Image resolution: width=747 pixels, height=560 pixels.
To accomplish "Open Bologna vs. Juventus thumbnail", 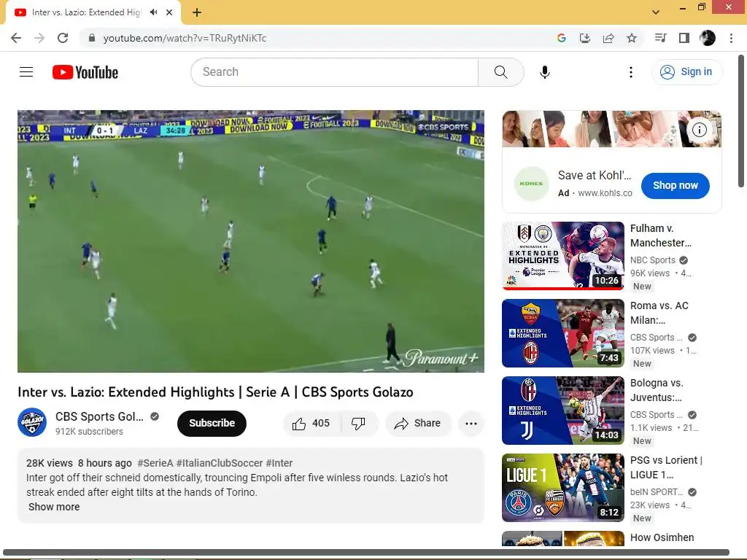I will point(562,411).
